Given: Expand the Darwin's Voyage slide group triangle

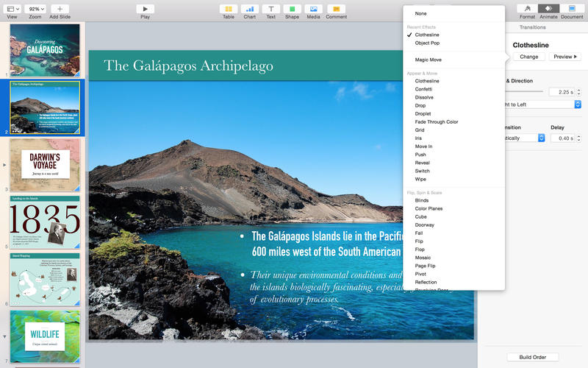Looking at the screenshot, I should pyautogui.click(x=5, y=166).
